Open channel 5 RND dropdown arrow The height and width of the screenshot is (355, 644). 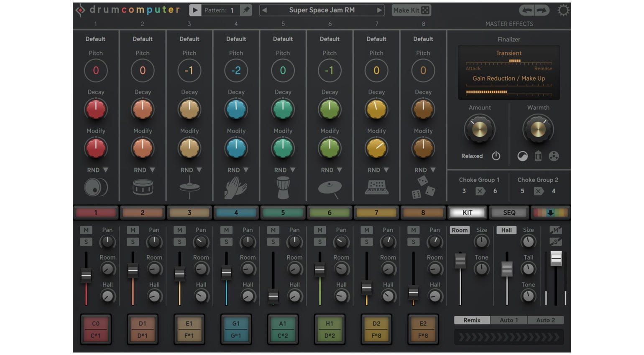pyautogui.click(x=293, y=170)
